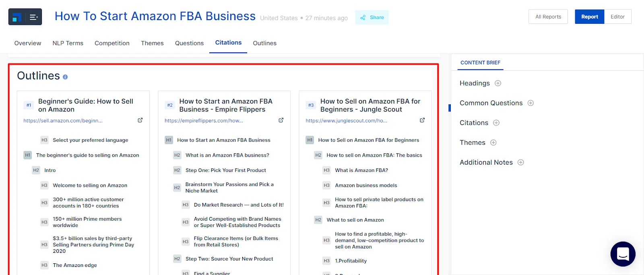Image resolution: width=644 pixels, height=275 pixels.
Task: Add Headings with the plus icon
Action: (x=498, y=83)
